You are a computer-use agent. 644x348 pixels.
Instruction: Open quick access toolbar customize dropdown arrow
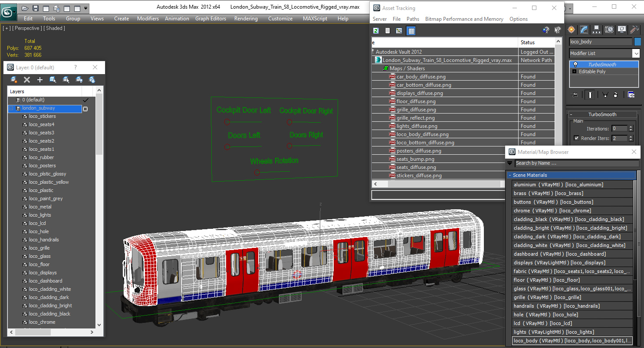(85, 8)
